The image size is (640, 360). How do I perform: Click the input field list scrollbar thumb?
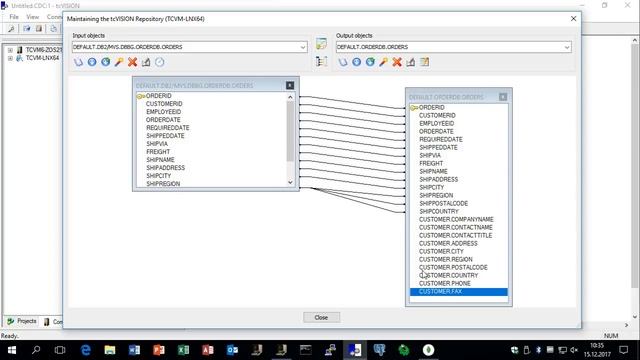click(x=290, y=131)
